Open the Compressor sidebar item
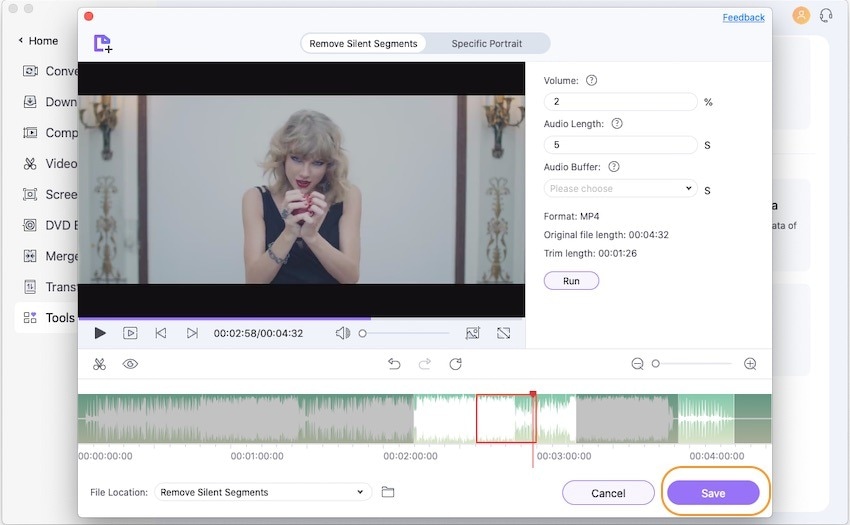 (50, 133)
